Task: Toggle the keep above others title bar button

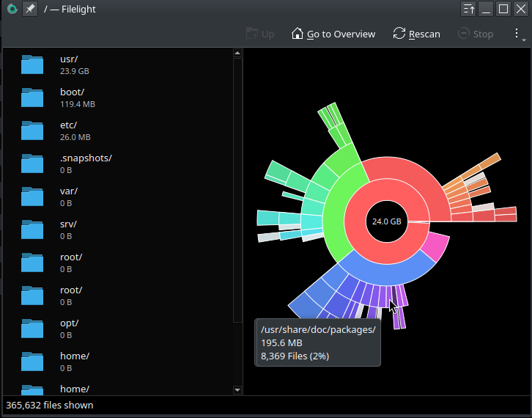Action: 469,10
